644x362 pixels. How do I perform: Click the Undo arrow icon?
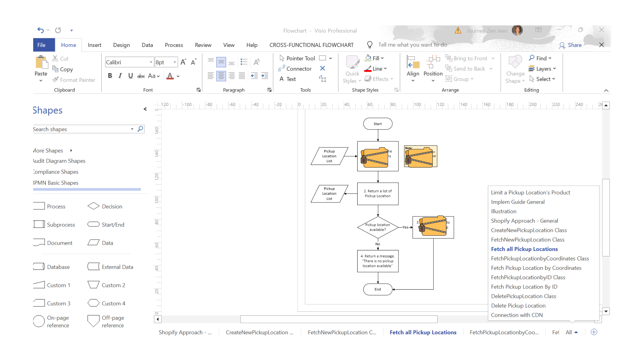[x=40, y=30]
